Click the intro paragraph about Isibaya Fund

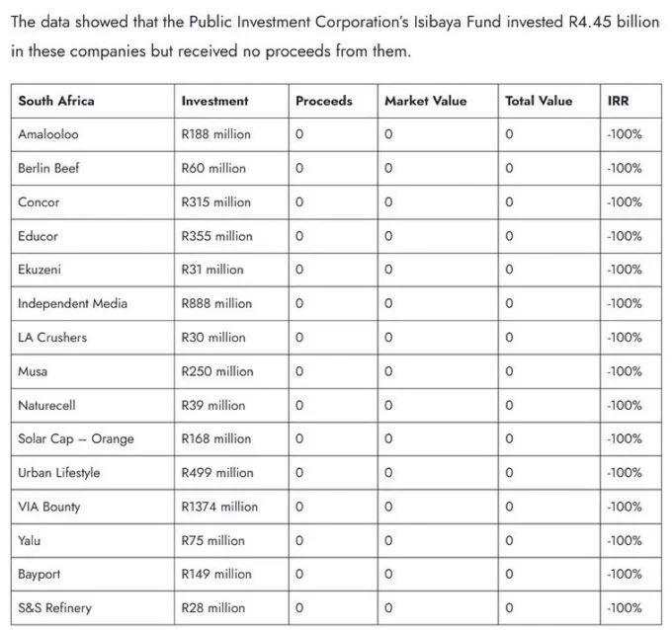tap(335, 37)
